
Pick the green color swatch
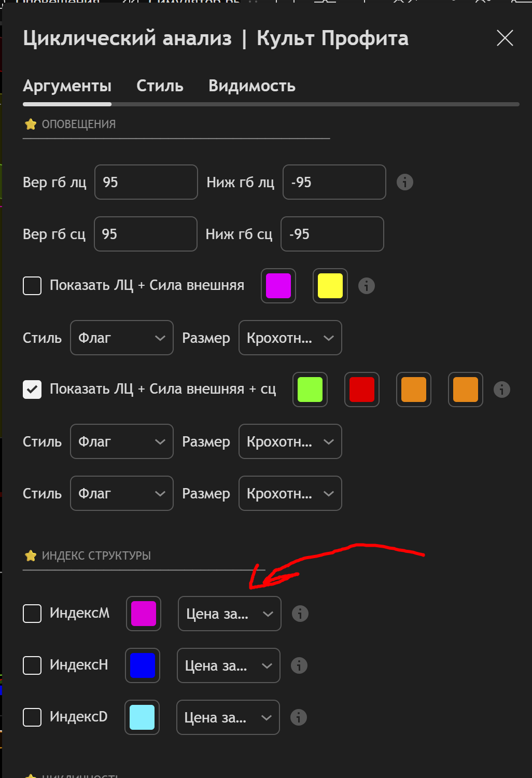[x=310, y=390]
